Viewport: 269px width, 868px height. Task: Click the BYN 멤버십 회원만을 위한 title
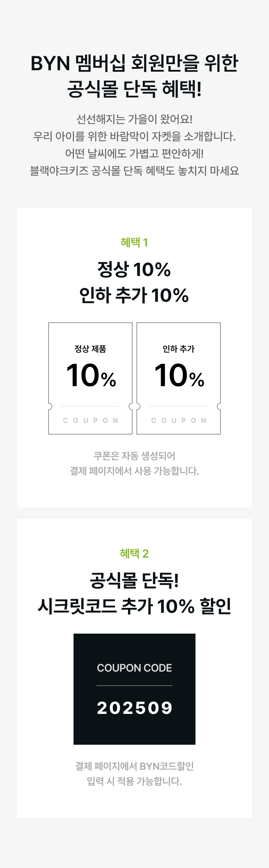coord(134,63)
